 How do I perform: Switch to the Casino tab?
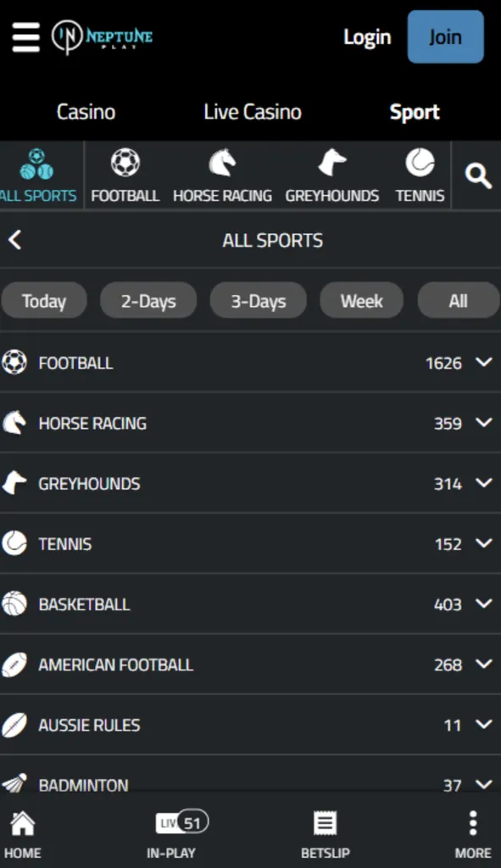pos(86,111)
